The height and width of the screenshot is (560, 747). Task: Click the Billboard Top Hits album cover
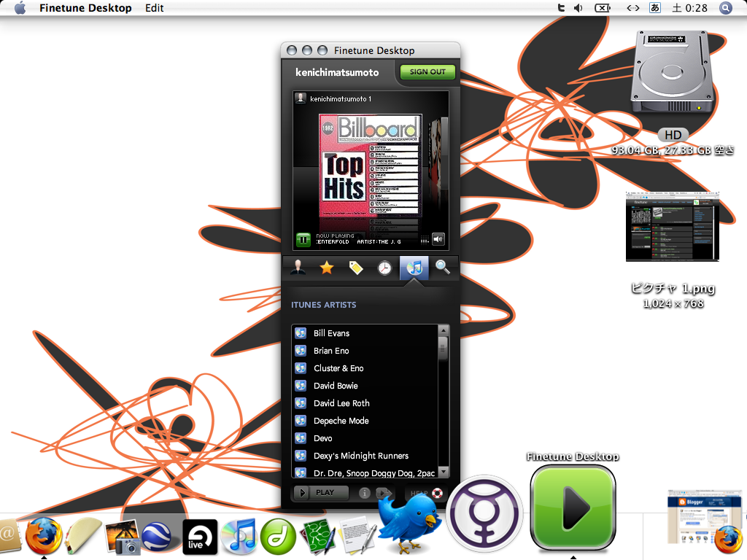(x=371, y=166)
